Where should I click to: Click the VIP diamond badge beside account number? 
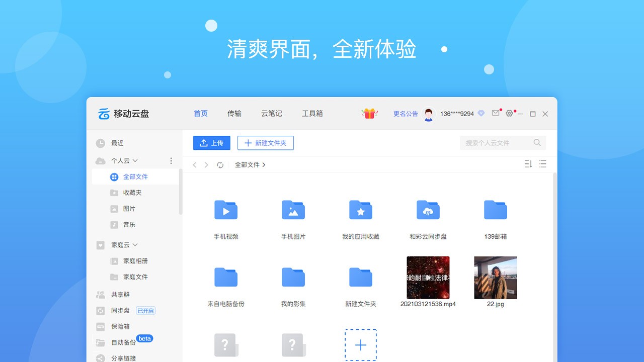[x=481, y=114]
